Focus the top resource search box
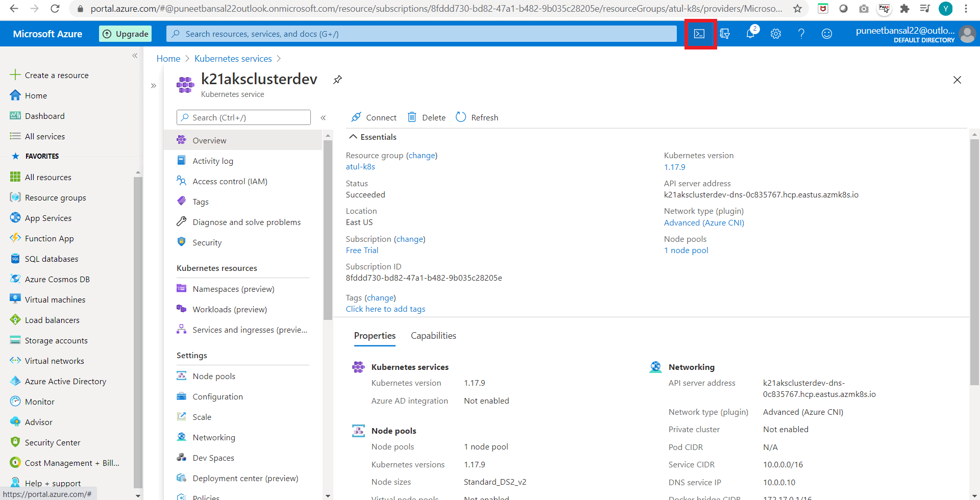This screenshot has width=980, height=500. coord(421,34)
